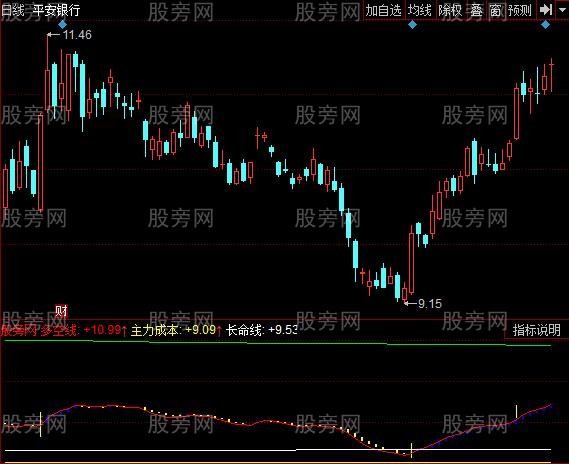The image size is (569, 464).
Task: Click the 加自选 add-to-watchlist button
Action: click(383, 11)
